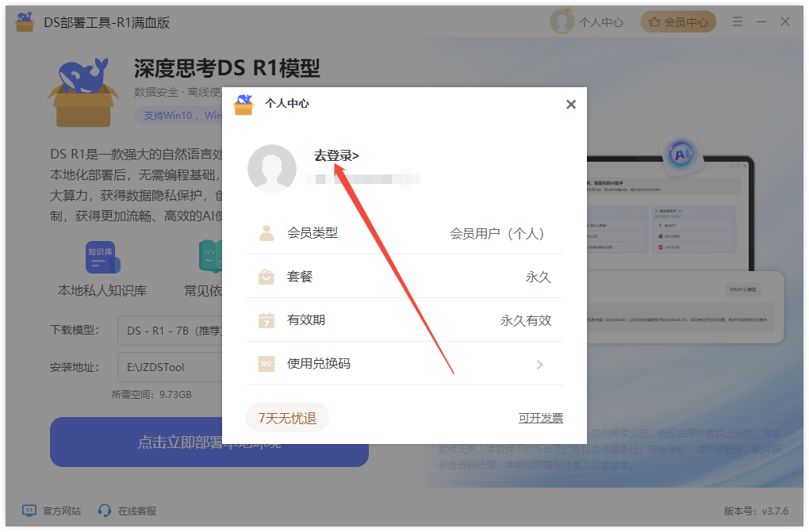Click the 永久有效 validity value
Viewport: 809px width, 532px height.
526,320
